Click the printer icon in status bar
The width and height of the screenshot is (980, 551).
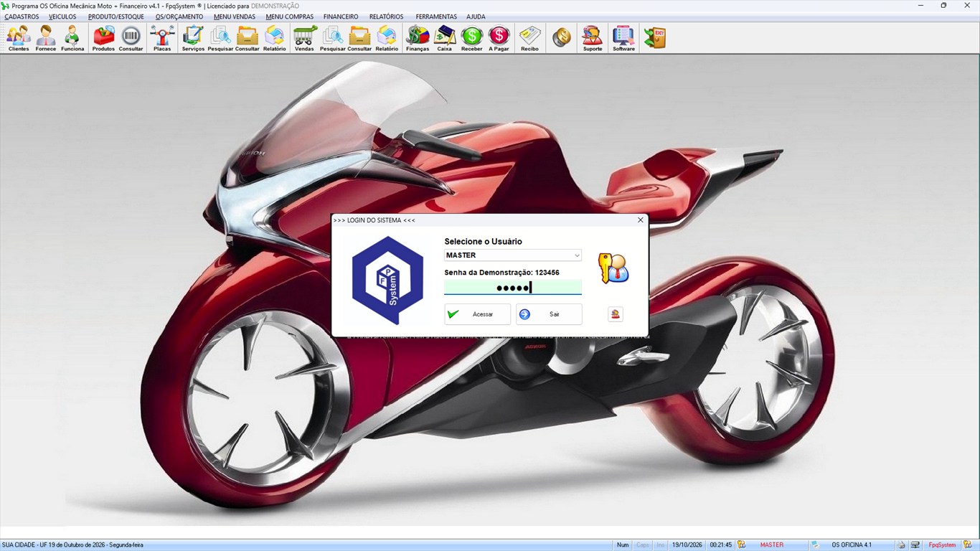(x=900, y=545)
